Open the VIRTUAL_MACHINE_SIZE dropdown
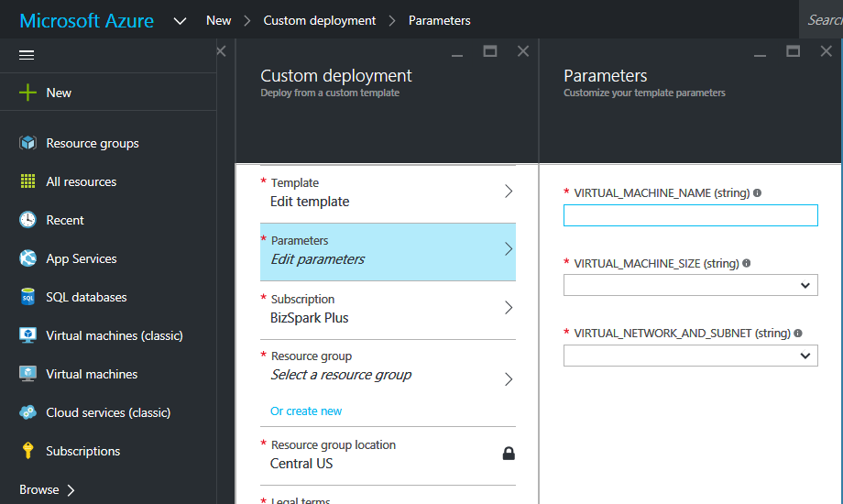The image size is (843, 504). coord(690,285)
